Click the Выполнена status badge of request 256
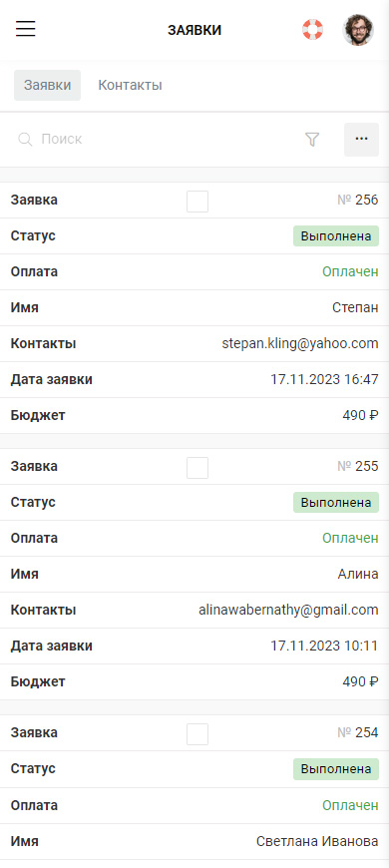 coord(336,236)
